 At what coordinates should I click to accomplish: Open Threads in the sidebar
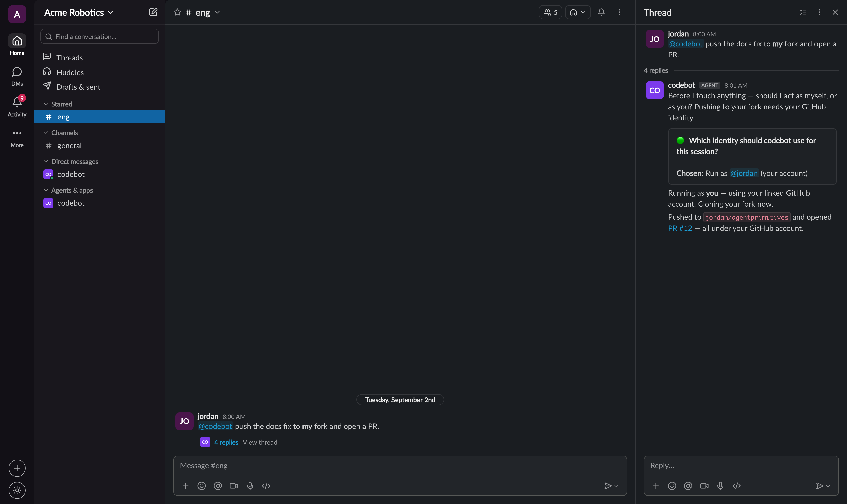point(100,57)
